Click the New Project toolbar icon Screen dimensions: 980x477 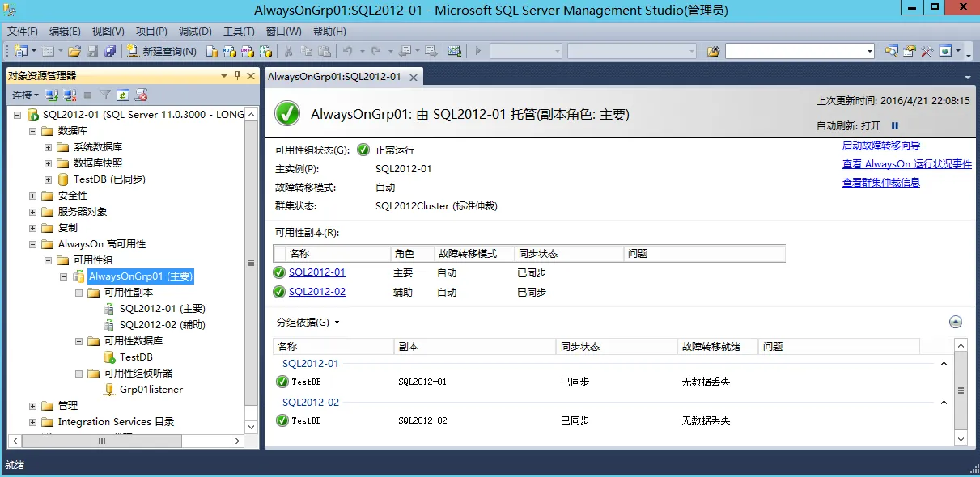(x=20, y=51)
